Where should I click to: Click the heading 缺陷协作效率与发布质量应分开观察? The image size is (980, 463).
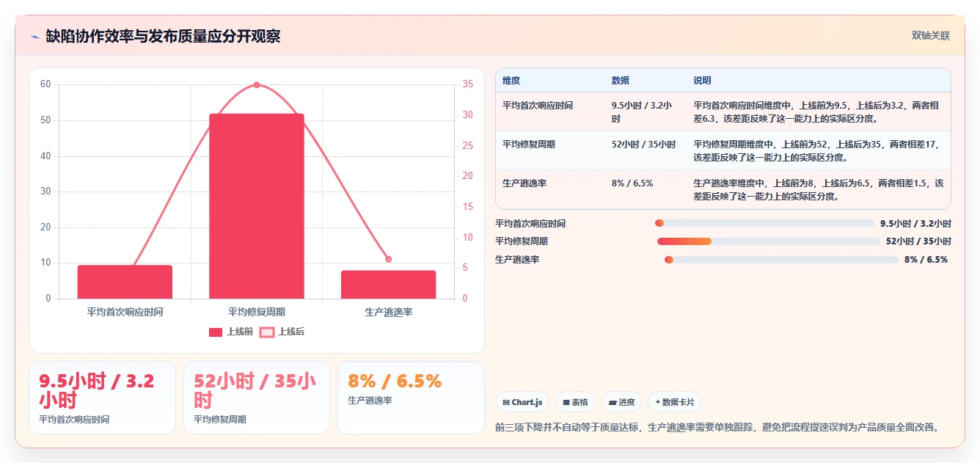click(163, 37)
